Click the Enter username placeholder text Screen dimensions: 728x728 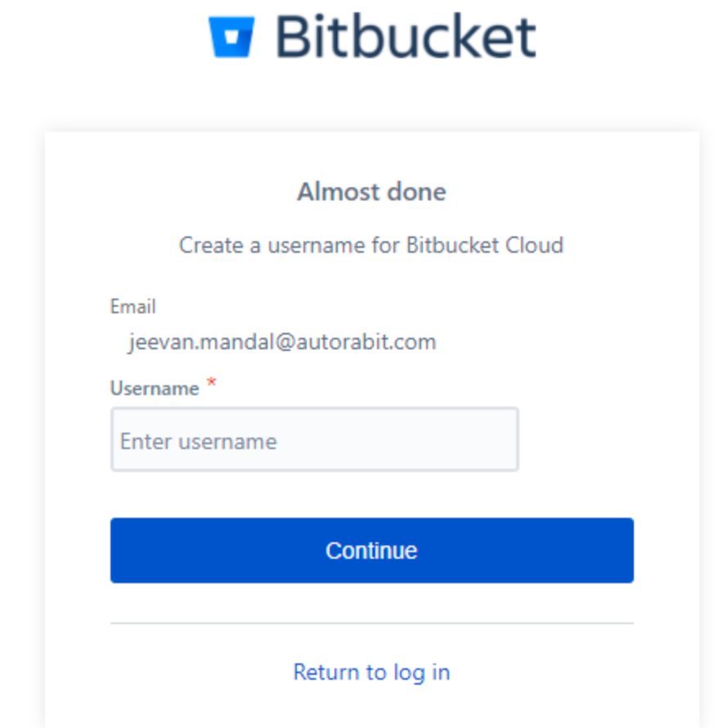pyautogui.click(x=199, y=442)
